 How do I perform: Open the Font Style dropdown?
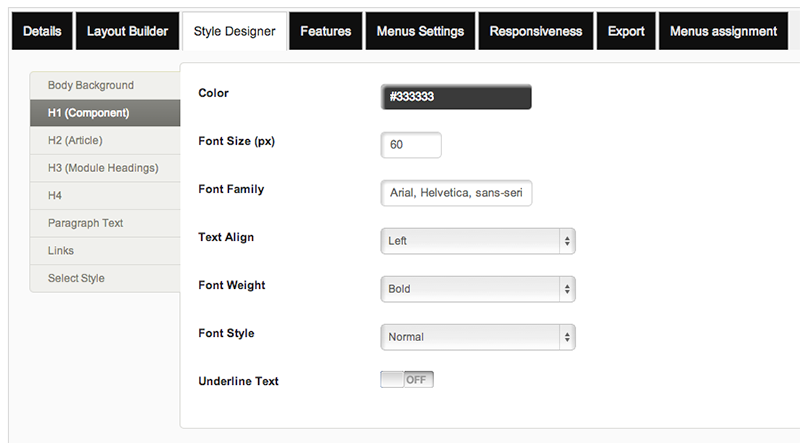coord(478,337)
